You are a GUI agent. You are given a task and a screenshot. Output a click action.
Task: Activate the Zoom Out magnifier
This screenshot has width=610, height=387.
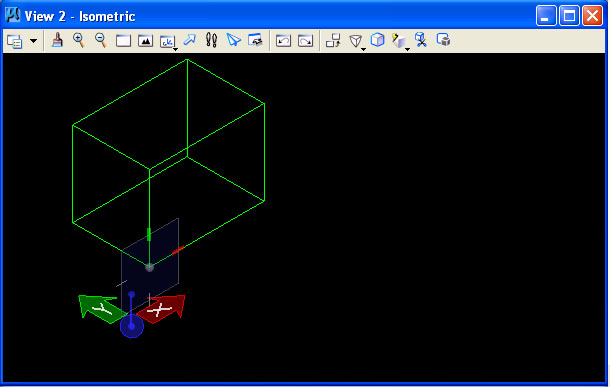(x=101, y=40)
